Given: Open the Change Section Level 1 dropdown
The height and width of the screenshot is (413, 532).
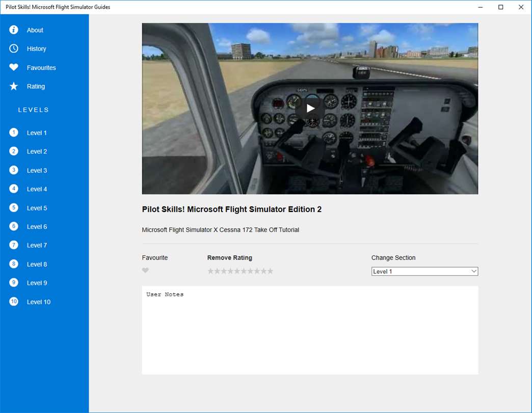Looking at the screenshot, I should pyautogui.click(x=424, y=271).
